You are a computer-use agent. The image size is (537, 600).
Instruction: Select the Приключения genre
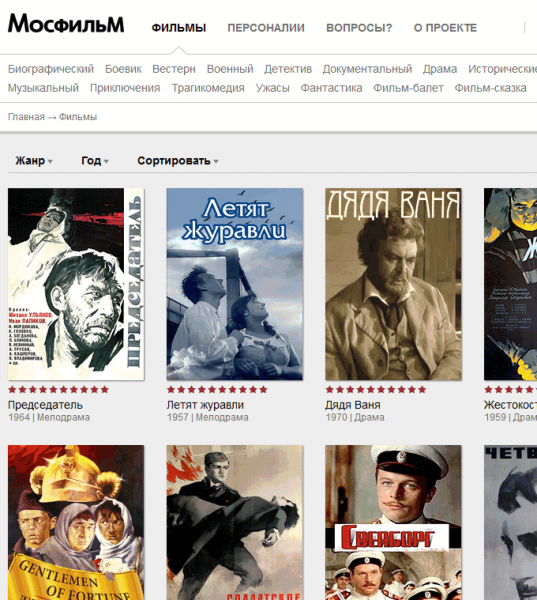[x=125, y=88]
